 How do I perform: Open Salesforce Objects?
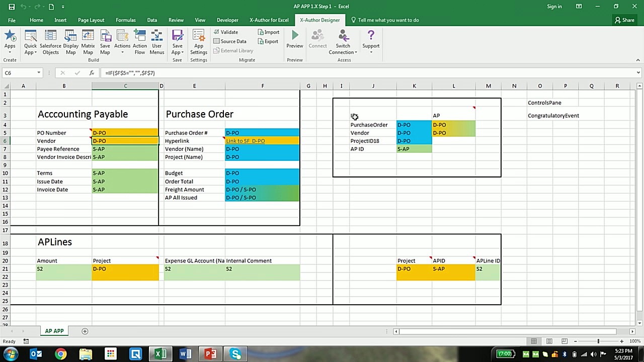click(50, 42)
